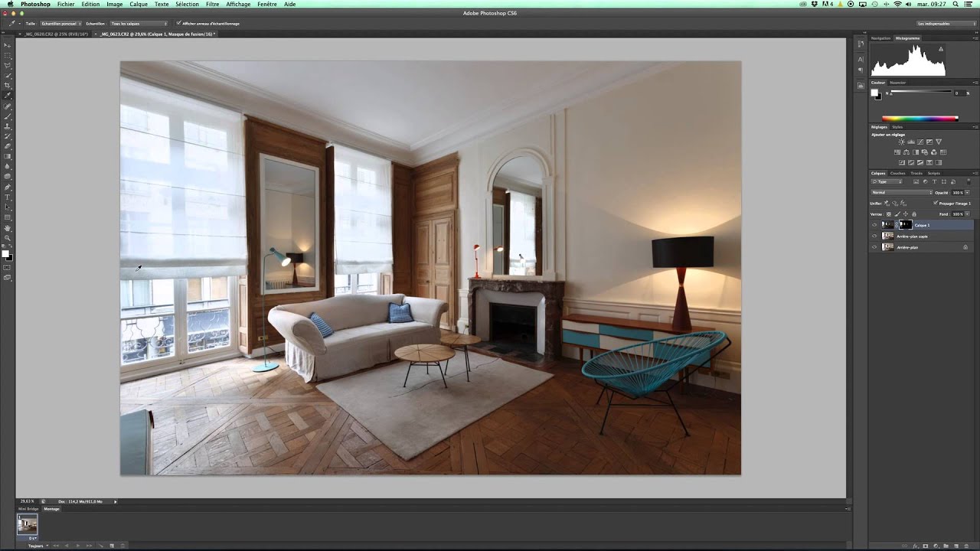Click the layer mask thumbnail of Calque 1
Screen dimensions: 980x551
(x=906, y=225)
